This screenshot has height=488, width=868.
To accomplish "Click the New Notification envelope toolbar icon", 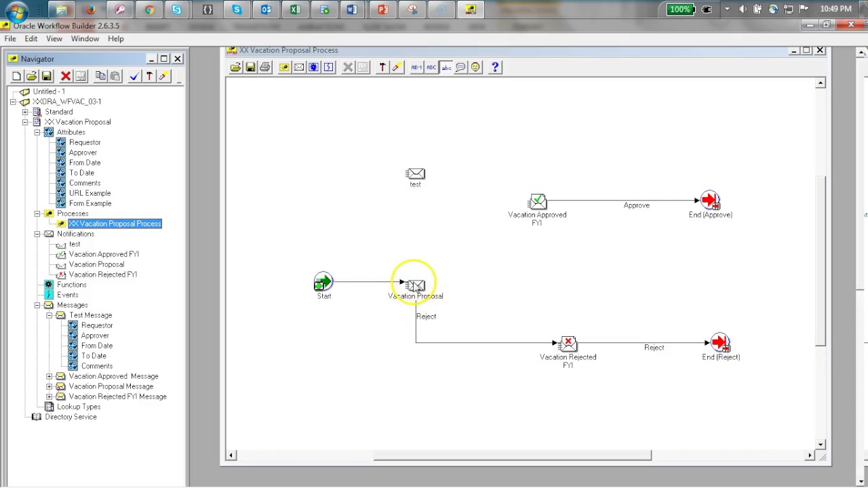I will tap(299, 67).
